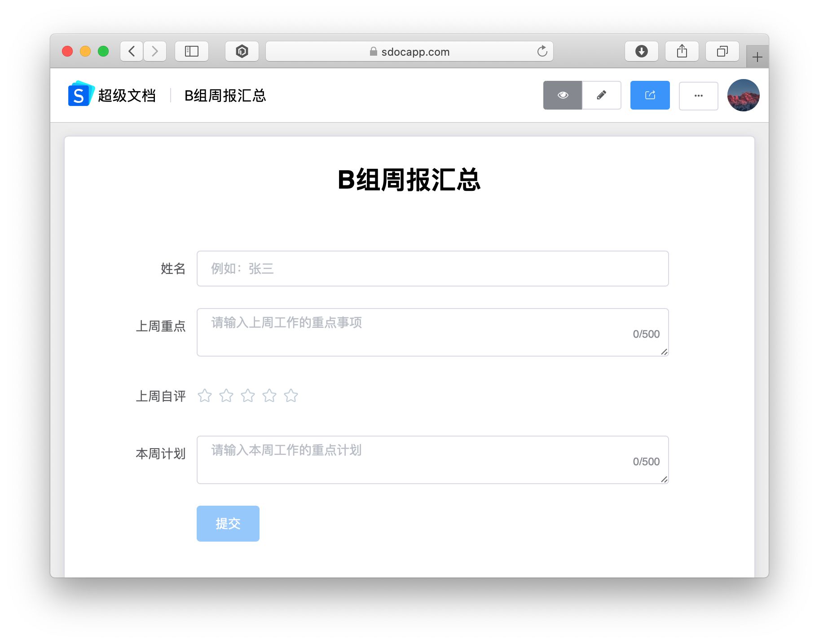Click the blue share document button
The height and width of the screenshot is (644, 819).
click(650, 95)
